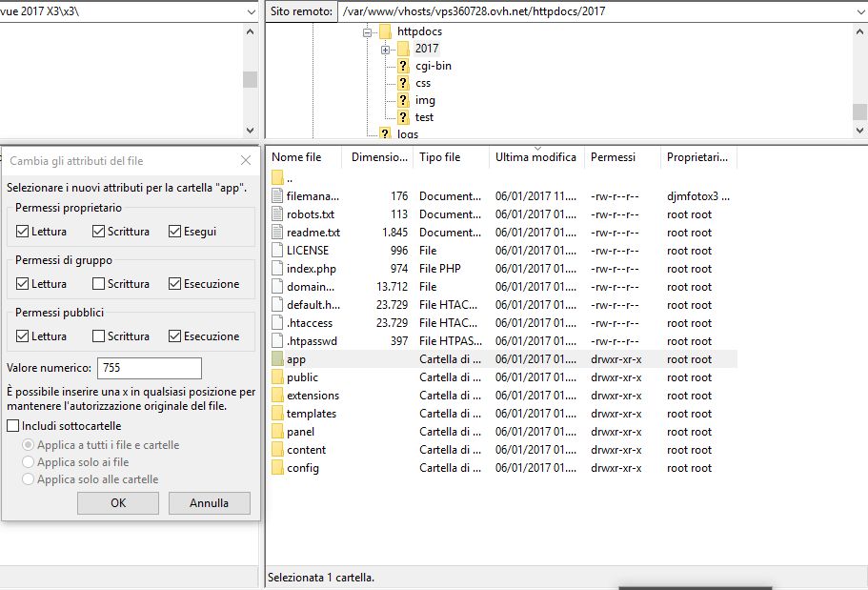Click the cgi-bin unknown folder icon

404,66
